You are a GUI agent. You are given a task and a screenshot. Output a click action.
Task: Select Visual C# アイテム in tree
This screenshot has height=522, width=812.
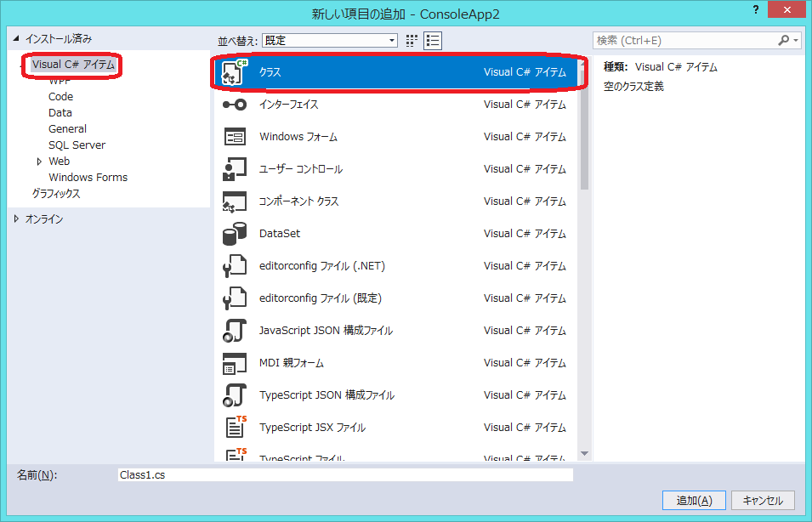pos(73,65)
